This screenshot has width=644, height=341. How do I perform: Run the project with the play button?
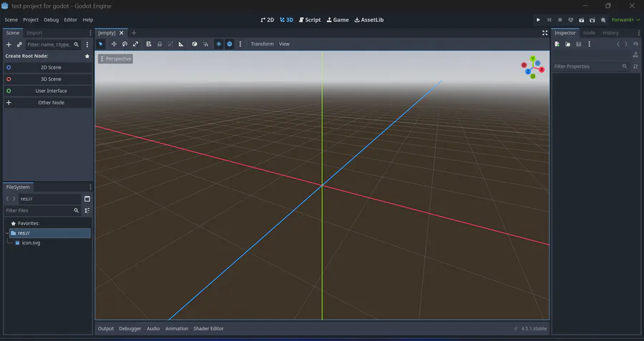coord(538,20)
